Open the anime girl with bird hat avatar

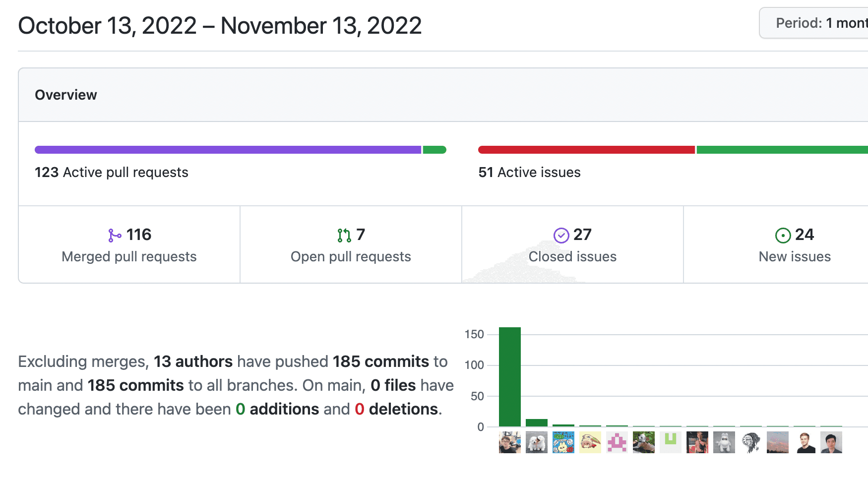coord(590,442)
